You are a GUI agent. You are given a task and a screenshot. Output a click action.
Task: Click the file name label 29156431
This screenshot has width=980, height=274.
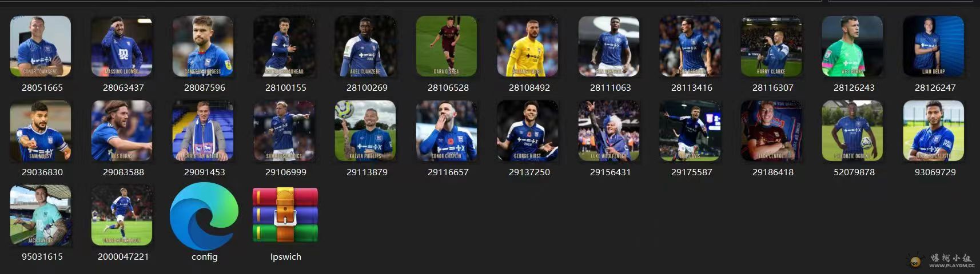(x=611, y=172)
